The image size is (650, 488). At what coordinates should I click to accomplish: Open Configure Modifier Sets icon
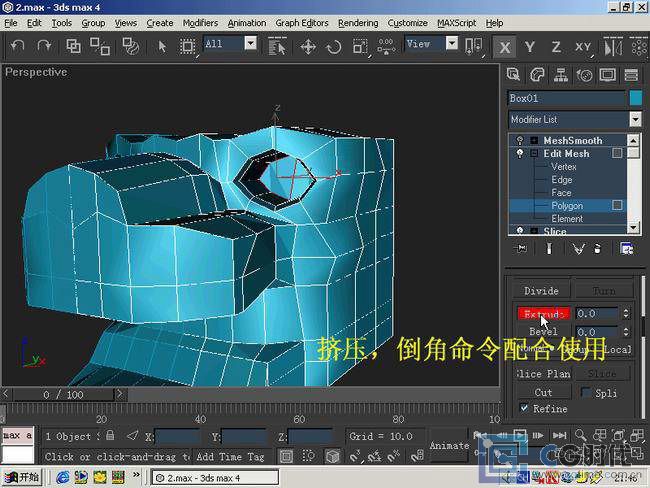[x=626, y=248]
